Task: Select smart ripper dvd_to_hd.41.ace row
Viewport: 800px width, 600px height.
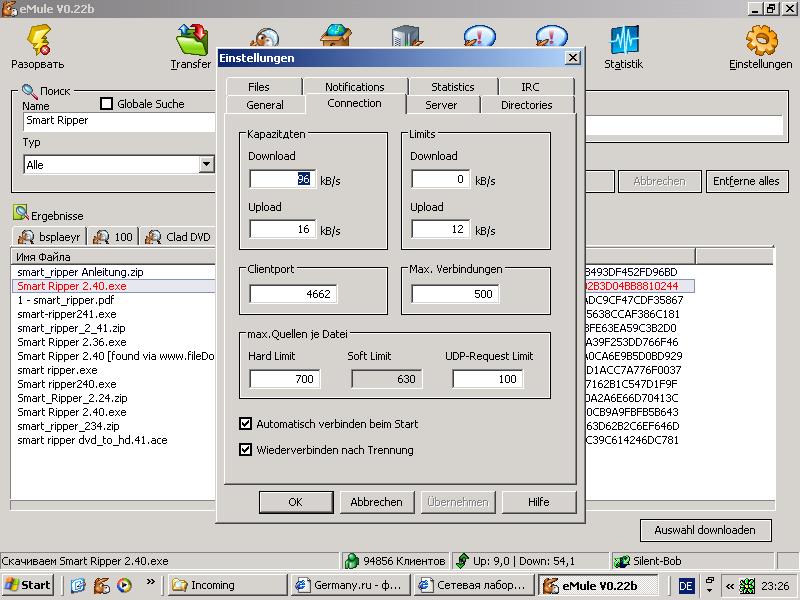Action: click(x=92, y=440)
